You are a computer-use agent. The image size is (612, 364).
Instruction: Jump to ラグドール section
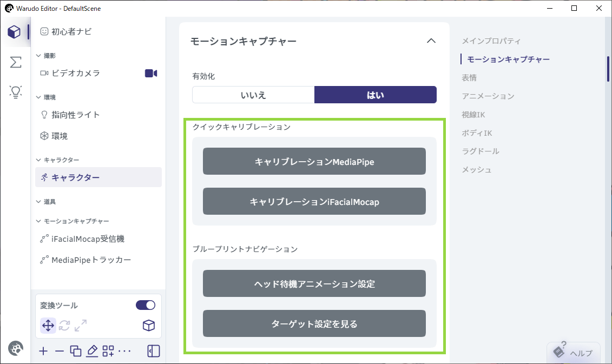tap(481, 151)
